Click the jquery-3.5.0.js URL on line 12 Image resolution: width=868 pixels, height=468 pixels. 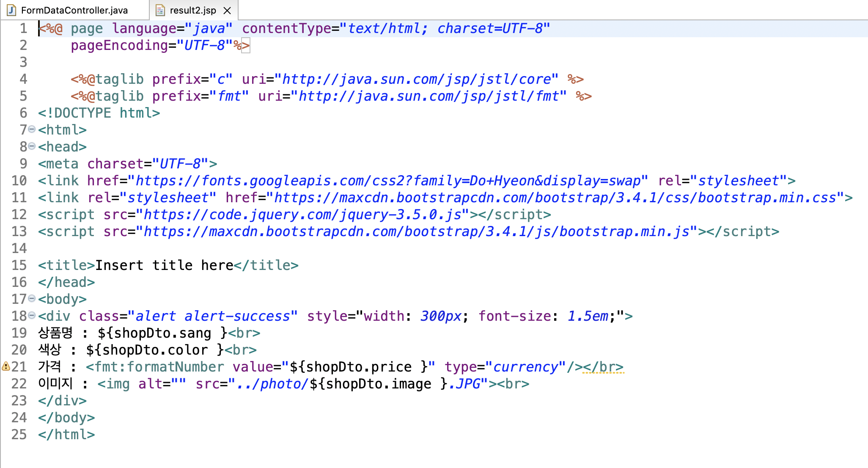click(302, 215)
